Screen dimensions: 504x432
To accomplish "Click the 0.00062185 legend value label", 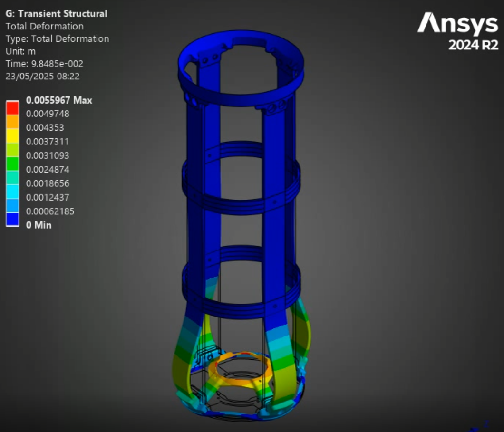I will point(50,211).
